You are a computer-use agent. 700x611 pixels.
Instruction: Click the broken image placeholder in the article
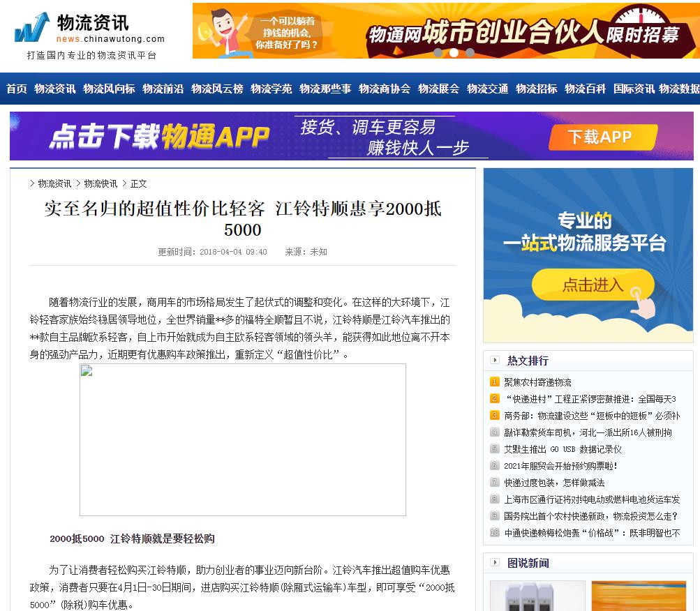(x=242, y=439)
